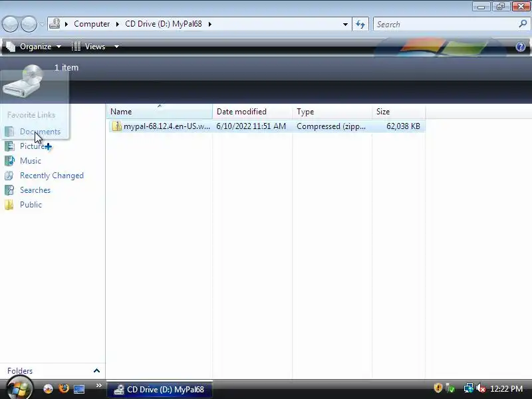This screenshot has width=532, height=399.
Task: Launch Firefox from Quick Launch
Action: [63, 388]
